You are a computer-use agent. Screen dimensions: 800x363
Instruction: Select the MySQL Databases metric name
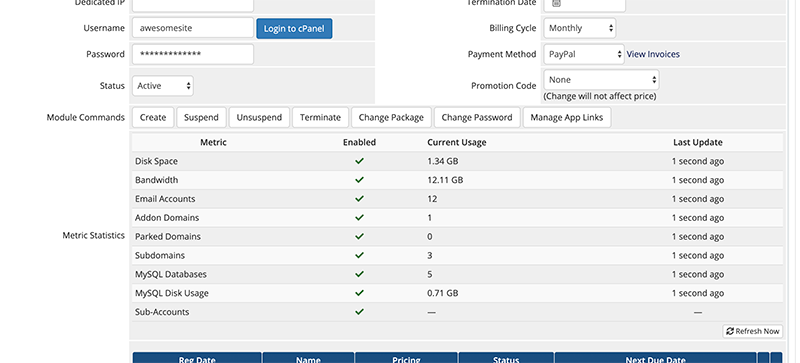(171, 275)
